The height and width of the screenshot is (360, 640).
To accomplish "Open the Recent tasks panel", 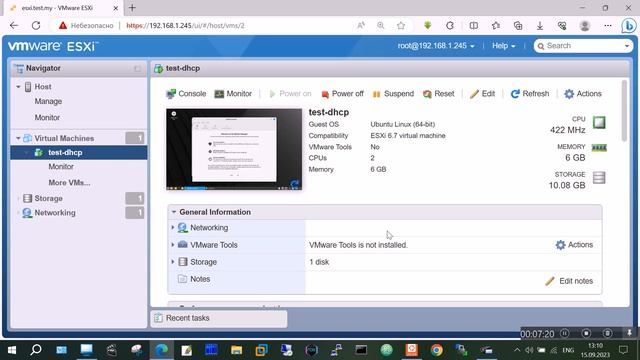I will [219, 318].
